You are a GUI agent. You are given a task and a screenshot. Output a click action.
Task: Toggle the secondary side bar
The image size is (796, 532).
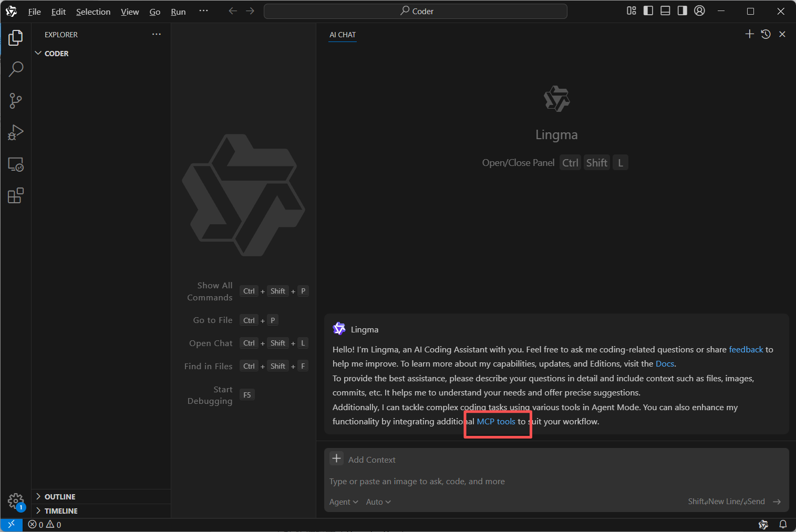(682, 11)
